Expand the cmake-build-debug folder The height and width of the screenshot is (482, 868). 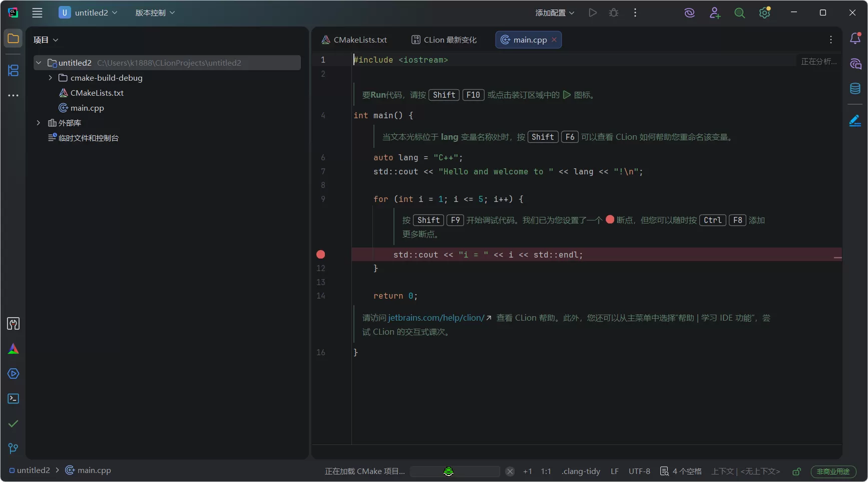tap(50, 78)
